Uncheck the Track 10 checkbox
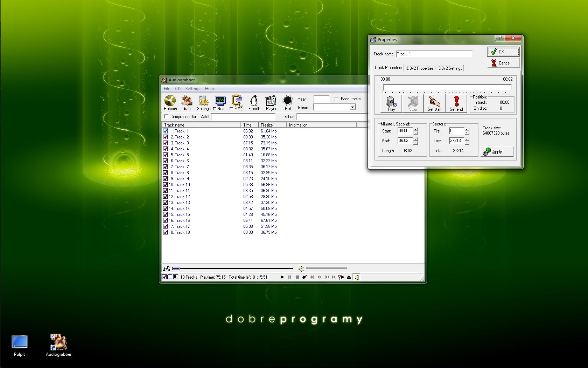Screen dimensions: 588x368 (x=166, y=184)
